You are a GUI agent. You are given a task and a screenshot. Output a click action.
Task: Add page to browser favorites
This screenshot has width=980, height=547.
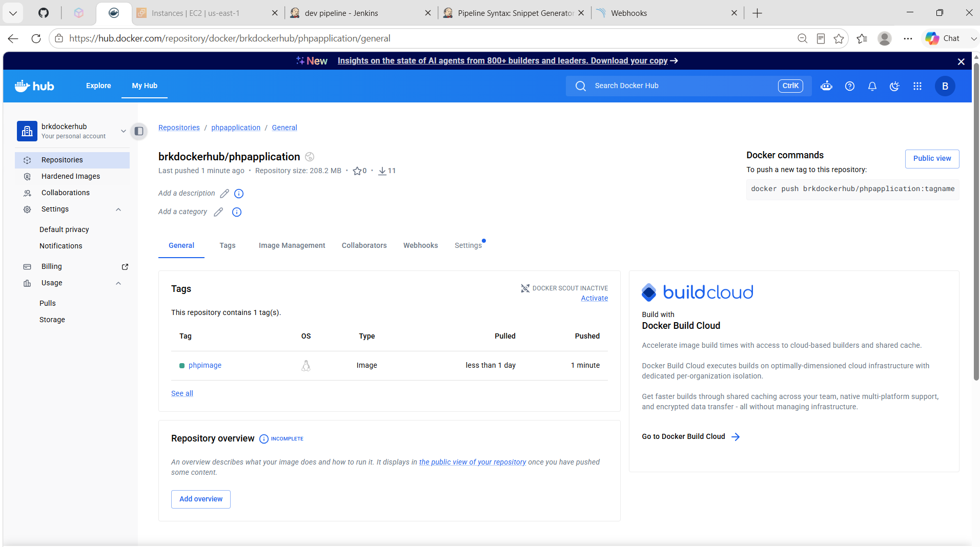(839, 38)
